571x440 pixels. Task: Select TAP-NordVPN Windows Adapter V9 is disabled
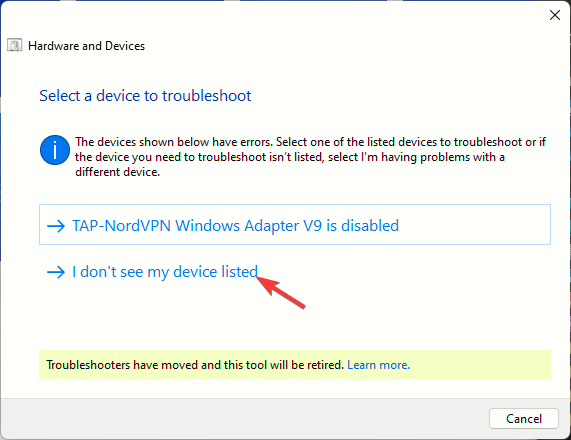coord(295,224)
